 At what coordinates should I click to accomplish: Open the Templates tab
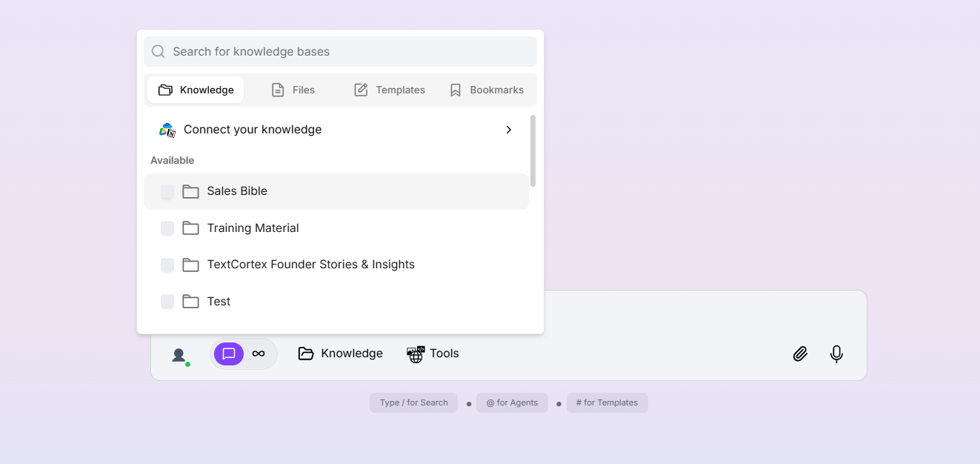tap(390, 89)
